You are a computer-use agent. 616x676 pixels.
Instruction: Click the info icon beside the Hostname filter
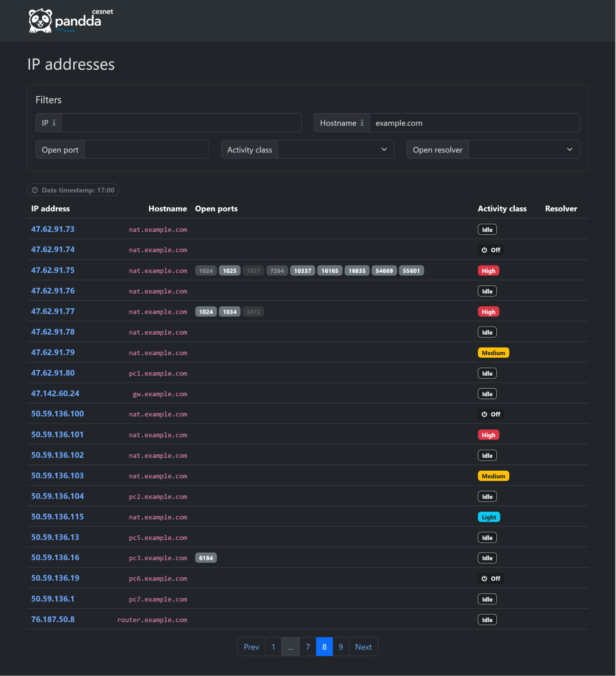pyautogui.click(x=362, y=123)
